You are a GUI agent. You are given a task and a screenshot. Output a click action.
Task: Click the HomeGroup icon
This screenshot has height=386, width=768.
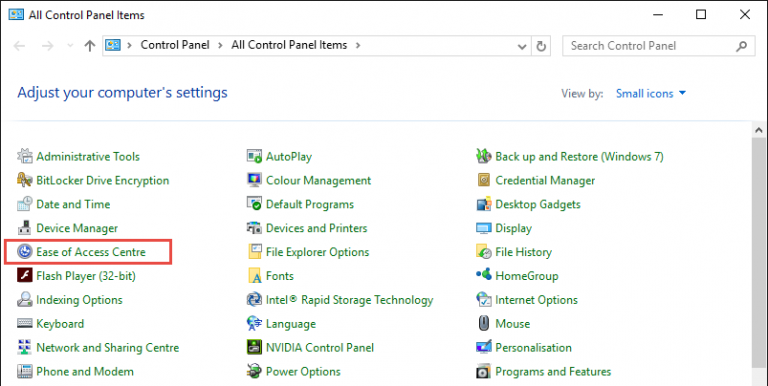pos(483,275)
